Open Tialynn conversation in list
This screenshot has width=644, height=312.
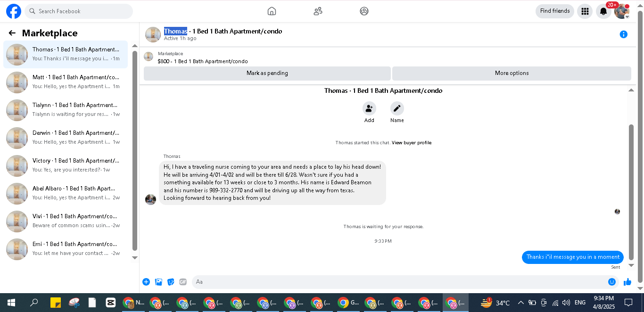tap(66, 110)
